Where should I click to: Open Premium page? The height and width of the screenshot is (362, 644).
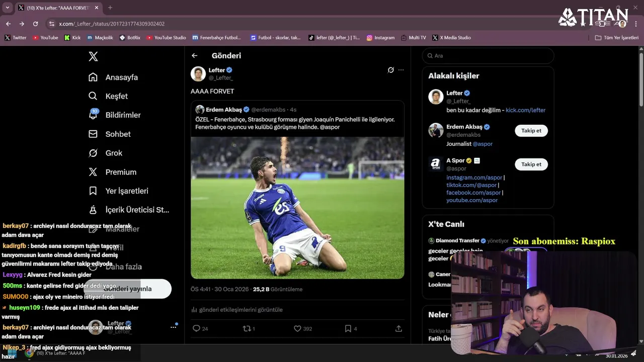click(112, 172)
